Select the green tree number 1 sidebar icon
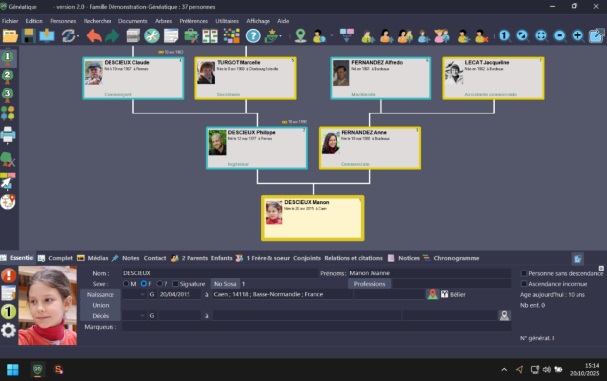 (x=7, y=58)
